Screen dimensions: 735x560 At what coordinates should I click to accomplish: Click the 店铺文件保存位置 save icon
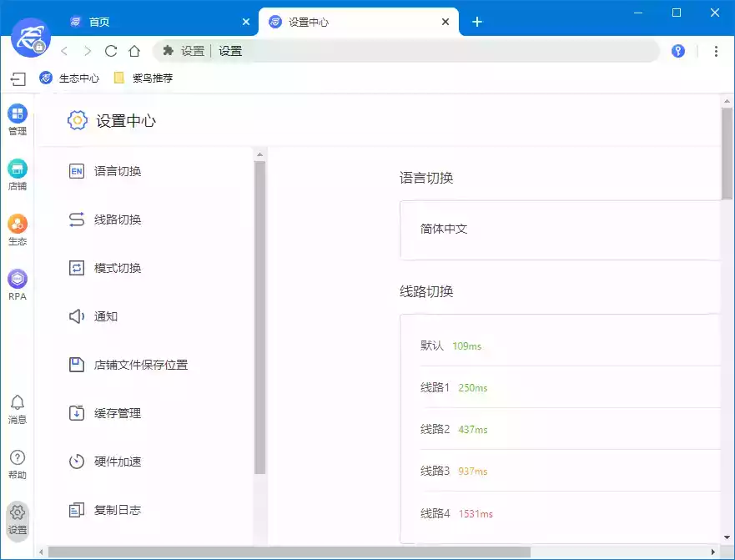pyautogui.click(x=77, y=365)
